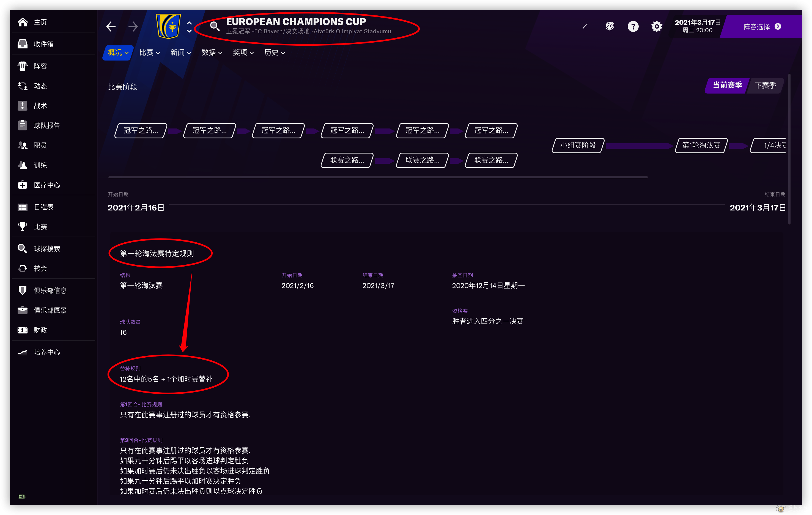812x515 pixels.
Task: Expand the 历史 dropdown menu
Action: click(275, 53)
